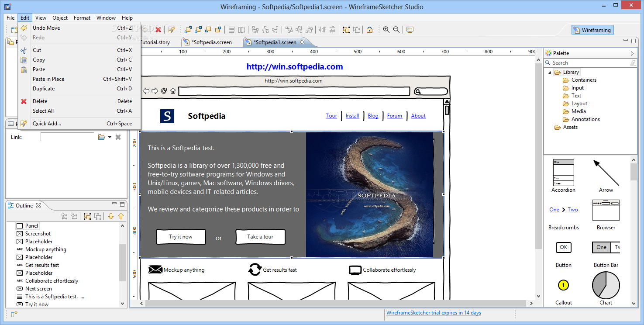Click the Tour link in the mockup

[331, 116]
